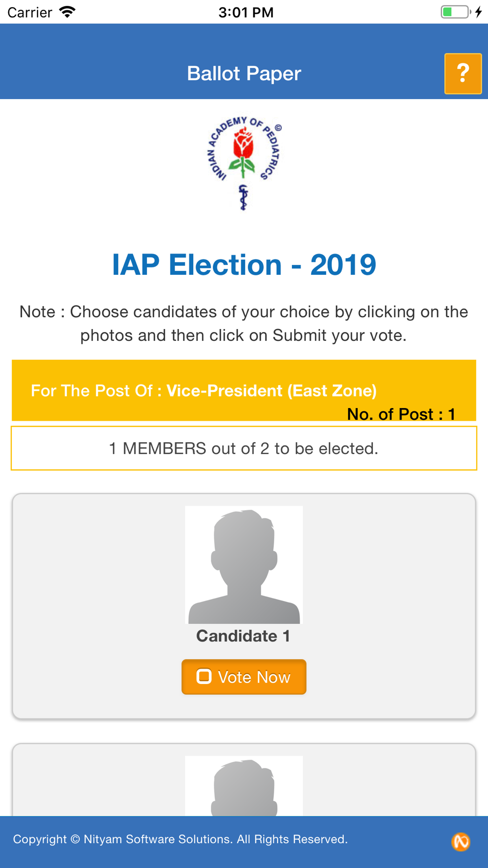Screen dimensions: 488x868
Task: Tap the 3:01 PM status bar clock
Action: pos(246,12)
